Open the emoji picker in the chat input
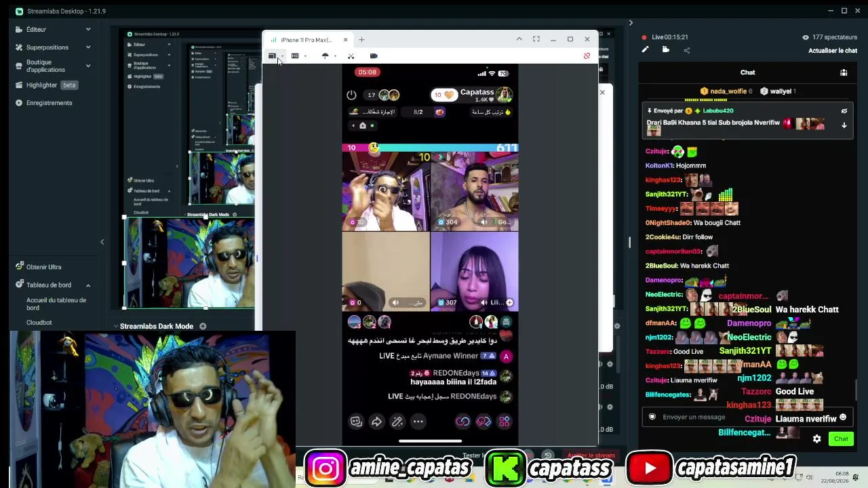Viewport: 868px width, 488px height. (843, 418)
